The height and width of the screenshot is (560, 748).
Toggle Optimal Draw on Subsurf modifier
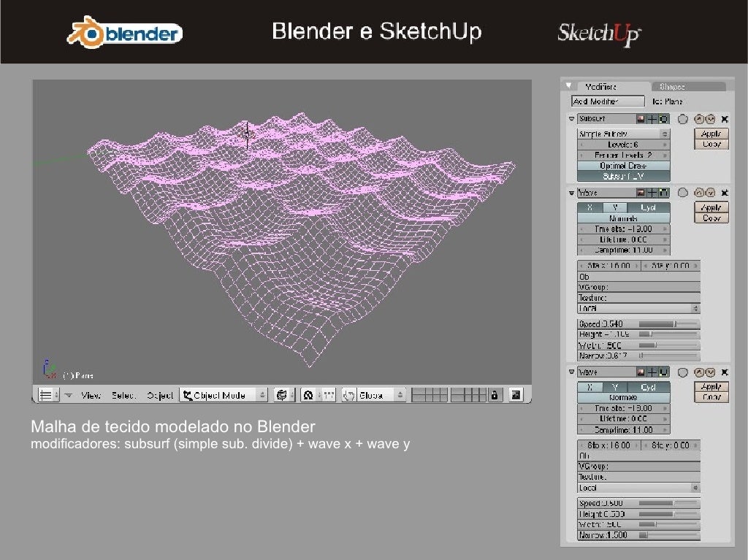coord(624,166)
